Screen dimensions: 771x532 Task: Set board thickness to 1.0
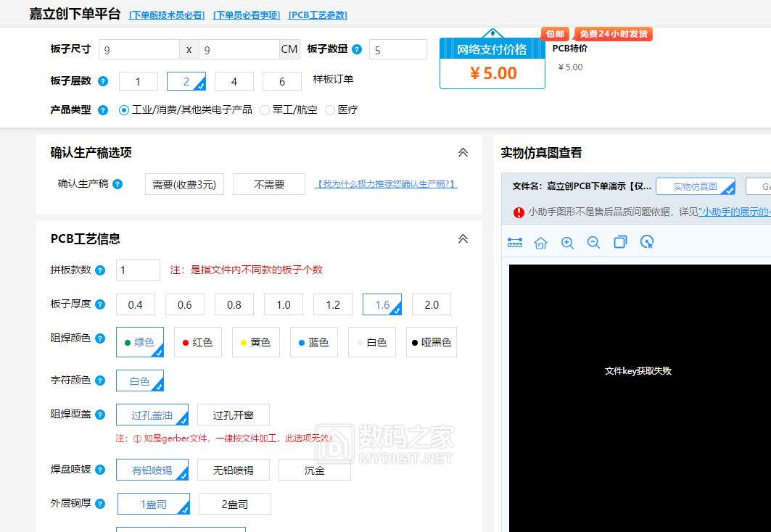pyautogui.click(x=284, y=304)
